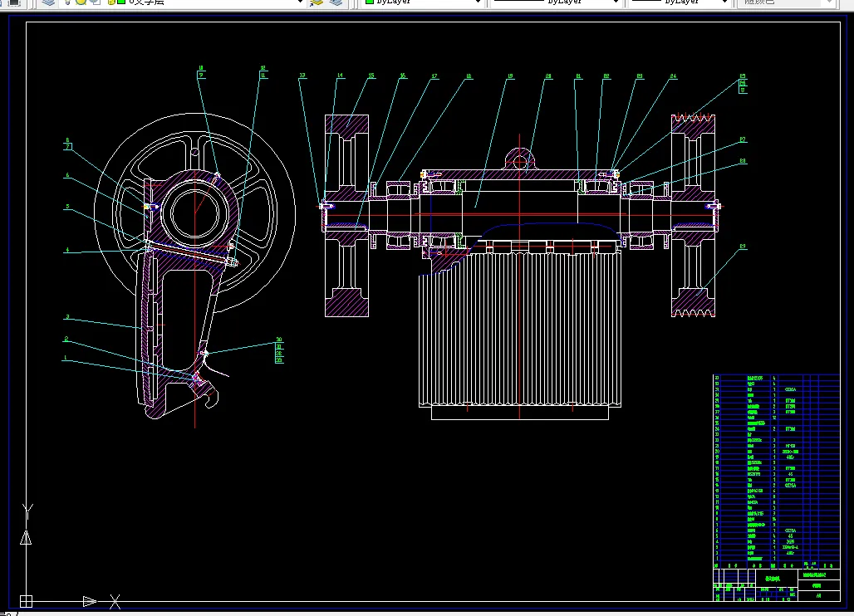
Task: Click the UCS Y-axis arrowhead
Action: pyautogui.click(x=26, y=538)
